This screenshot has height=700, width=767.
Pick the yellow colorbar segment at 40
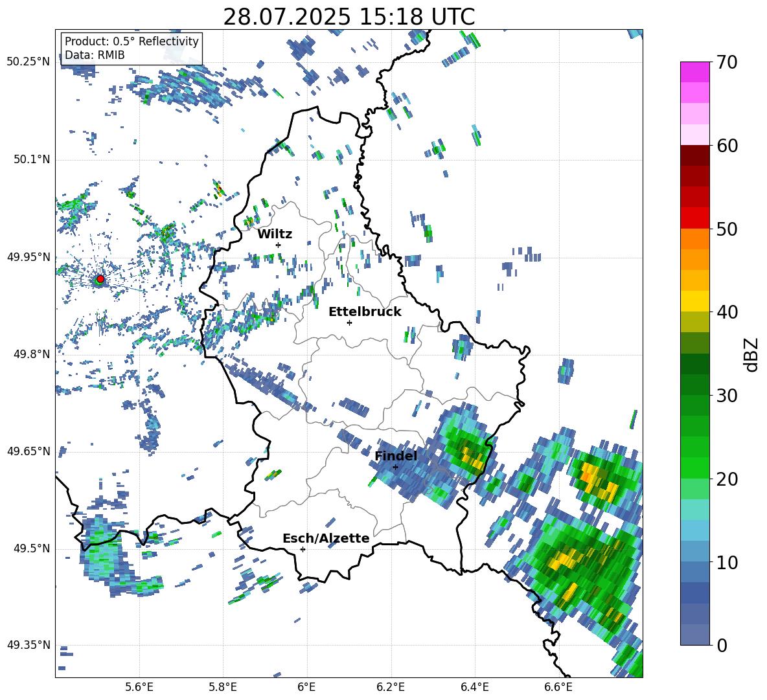pos(694,301)
